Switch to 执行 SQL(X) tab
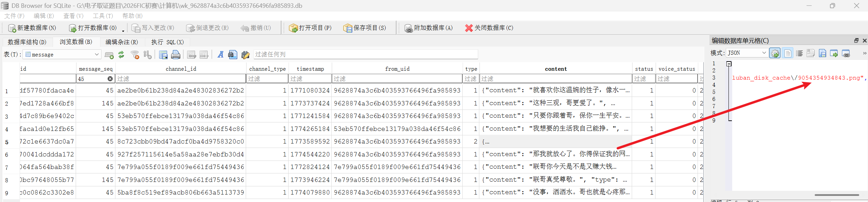The image size is (868, 202). 167,42
